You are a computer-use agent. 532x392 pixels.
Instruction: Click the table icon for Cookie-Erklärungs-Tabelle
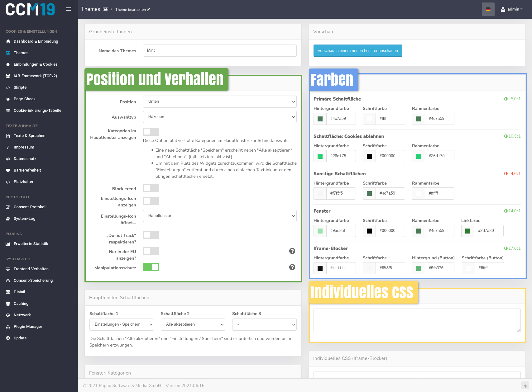point(8,111)
